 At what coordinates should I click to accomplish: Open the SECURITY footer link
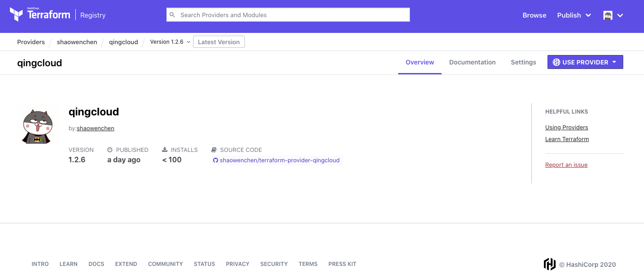[274, 264]
